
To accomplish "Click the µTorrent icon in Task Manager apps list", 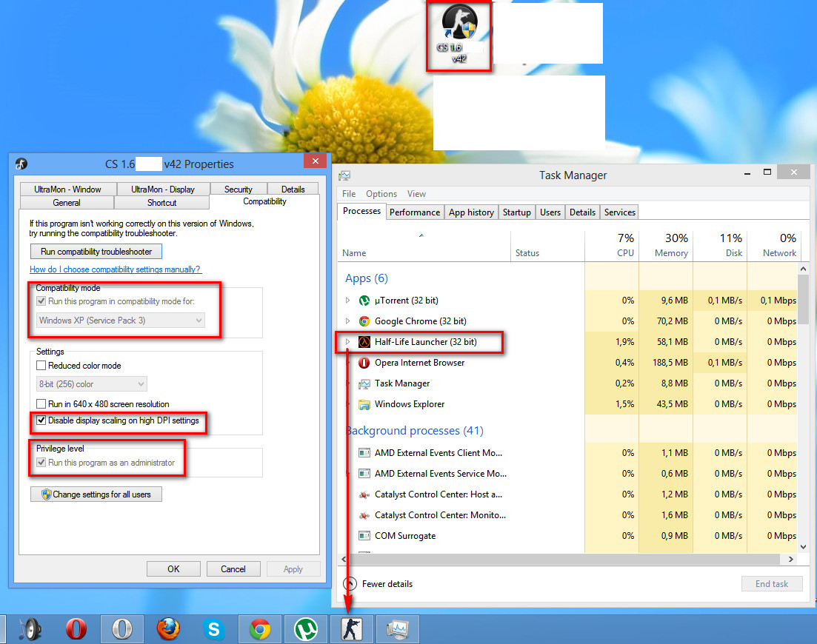I will (364, 301).
